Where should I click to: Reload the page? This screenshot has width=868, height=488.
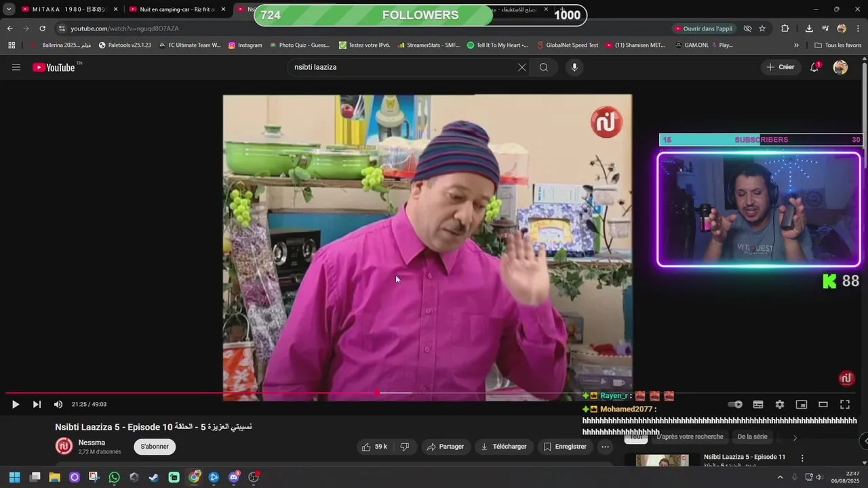[42, 28]
